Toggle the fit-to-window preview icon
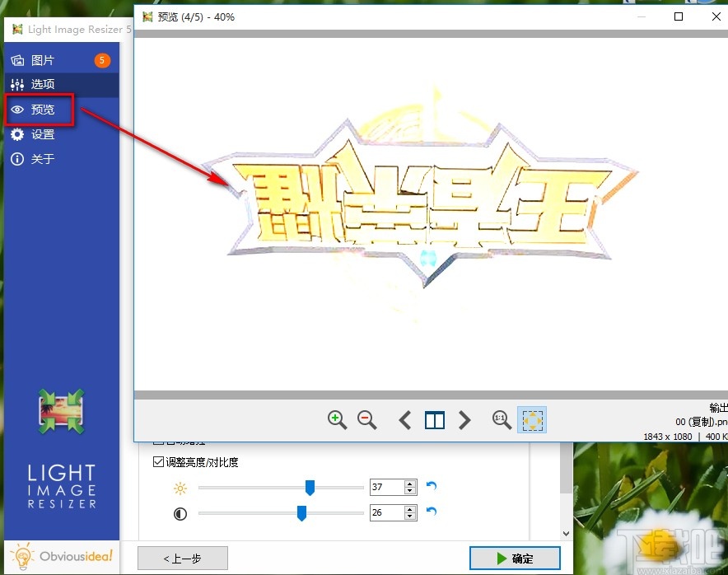The image size is (728, 575). click(532, 420)
